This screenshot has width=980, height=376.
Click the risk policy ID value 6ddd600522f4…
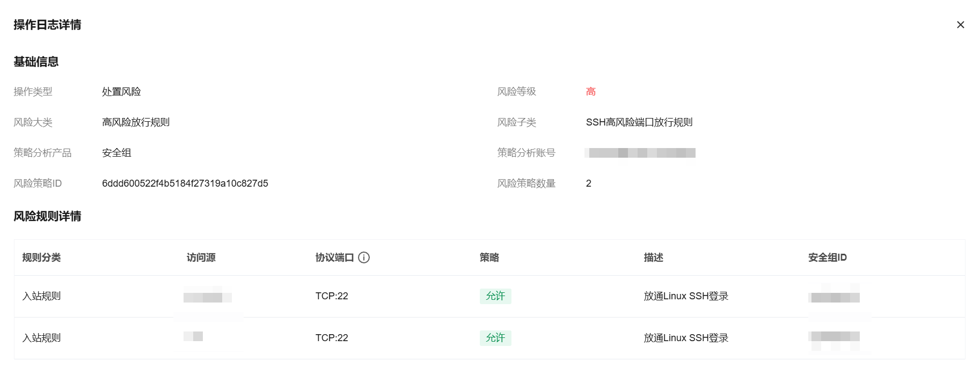coord(185,183)
